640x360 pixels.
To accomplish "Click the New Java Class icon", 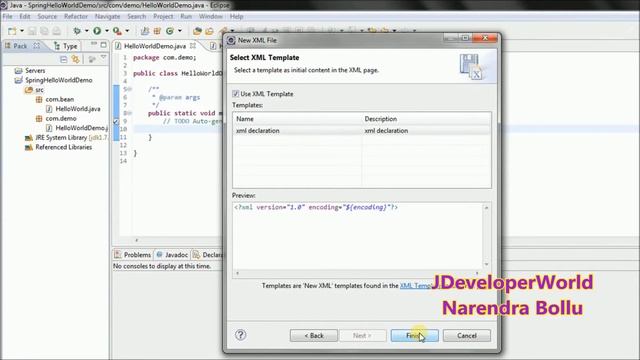I will [170, 31].
